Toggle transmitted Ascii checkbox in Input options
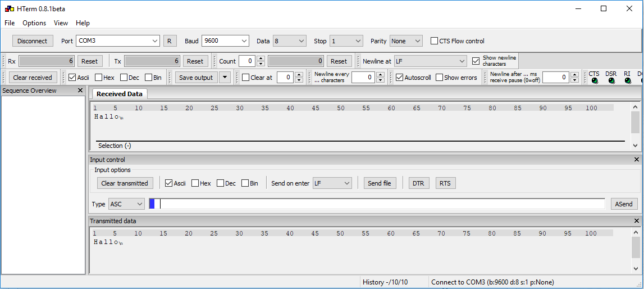Image resolution: width=644 pixels, height=289 pixels. point(168,183)
